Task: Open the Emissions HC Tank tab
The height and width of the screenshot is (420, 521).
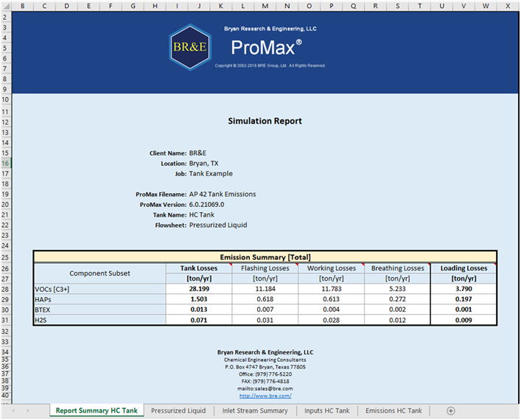Action: [x=394, y=410]
